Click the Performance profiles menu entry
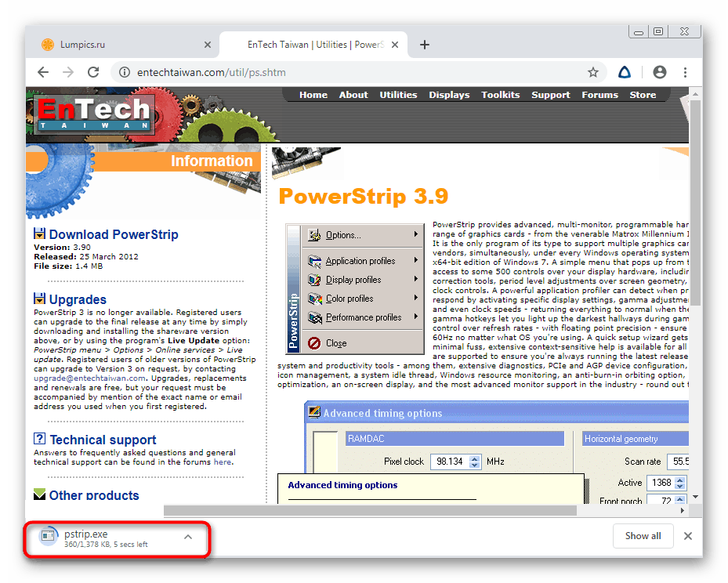728x583 pixels. point(363,317)
